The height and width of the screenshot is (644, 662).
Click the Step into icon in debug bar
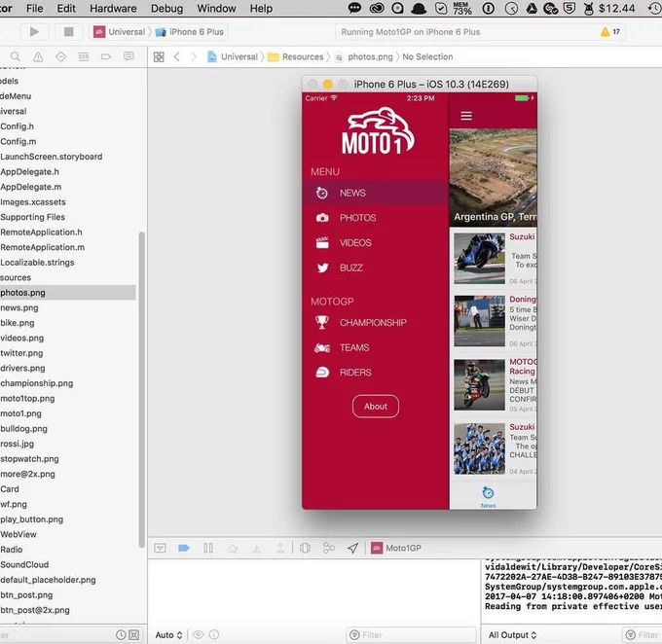256,548
